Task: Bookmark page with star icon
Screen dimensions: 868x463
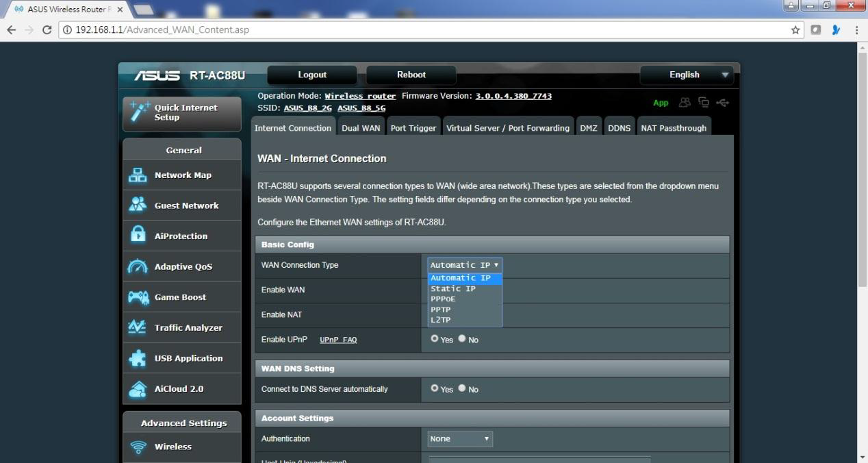Action: 795,30
